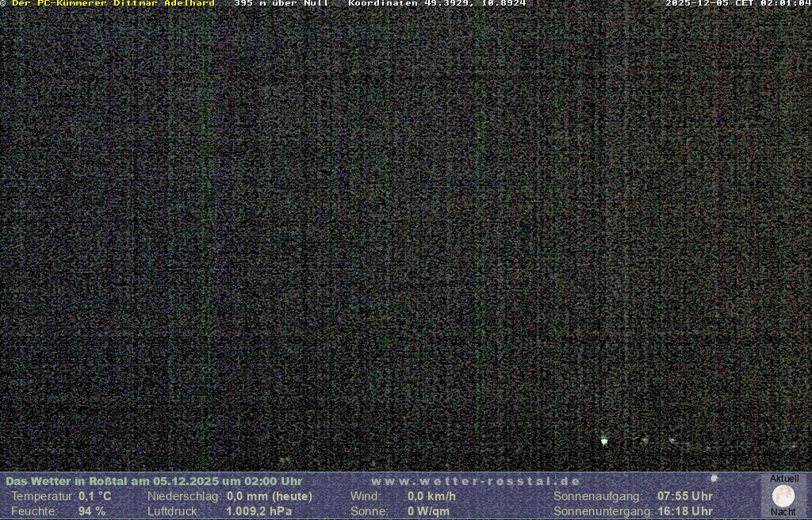Click the small white dot beside Sonnenaufgang
Screen dimensions: 812x520
click(x=714, y=478)
